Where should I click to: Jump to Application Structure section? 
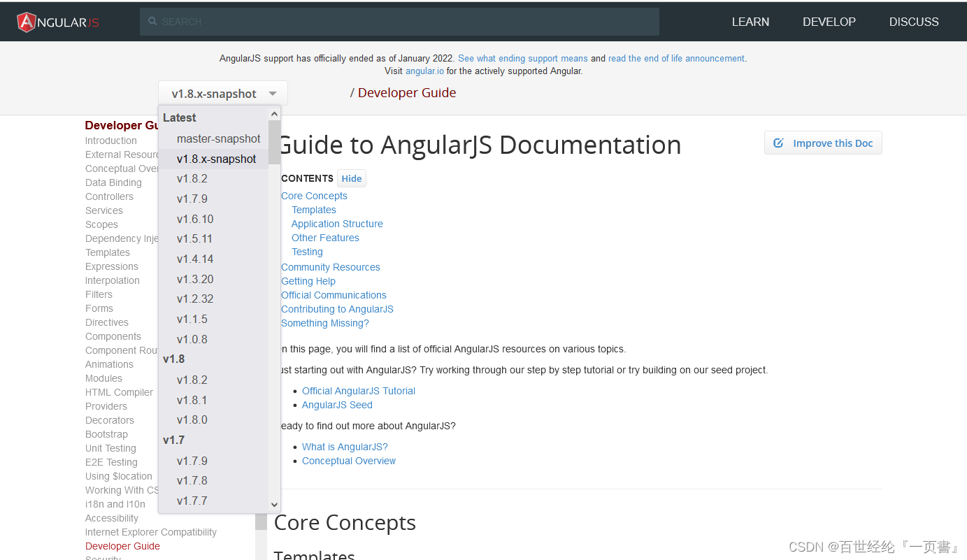tap(337, 224)
